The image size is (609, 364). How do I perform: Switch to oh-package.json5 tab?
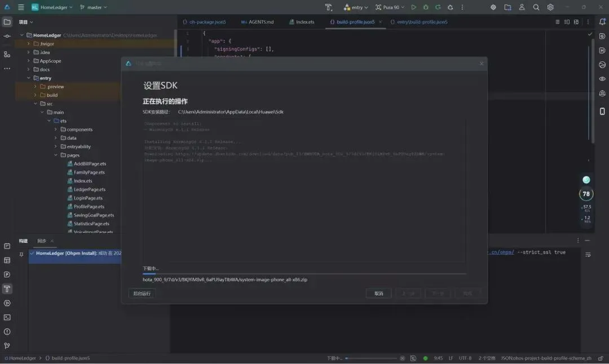click(x=204, y=22)
